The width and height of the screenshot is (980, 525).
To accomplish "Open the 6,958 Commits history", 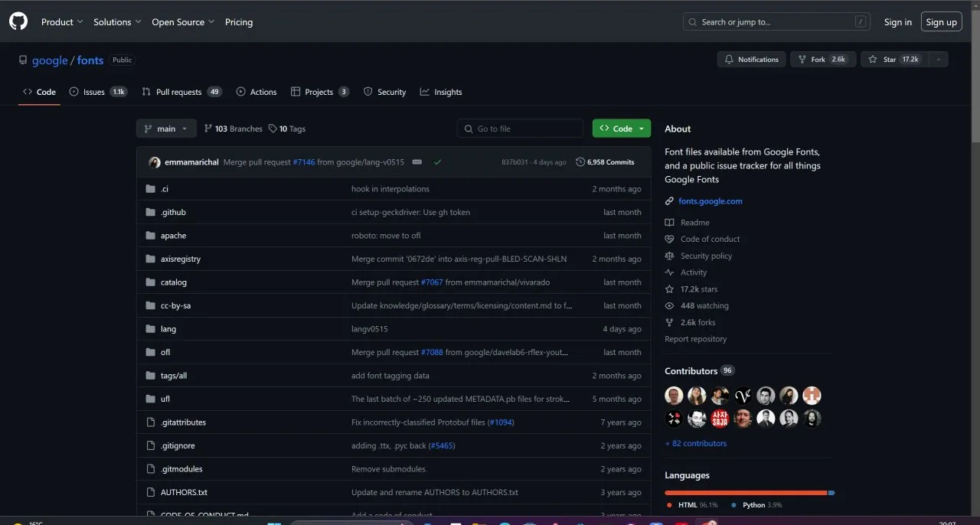I will pyautogui.click(x=605, y=162).
